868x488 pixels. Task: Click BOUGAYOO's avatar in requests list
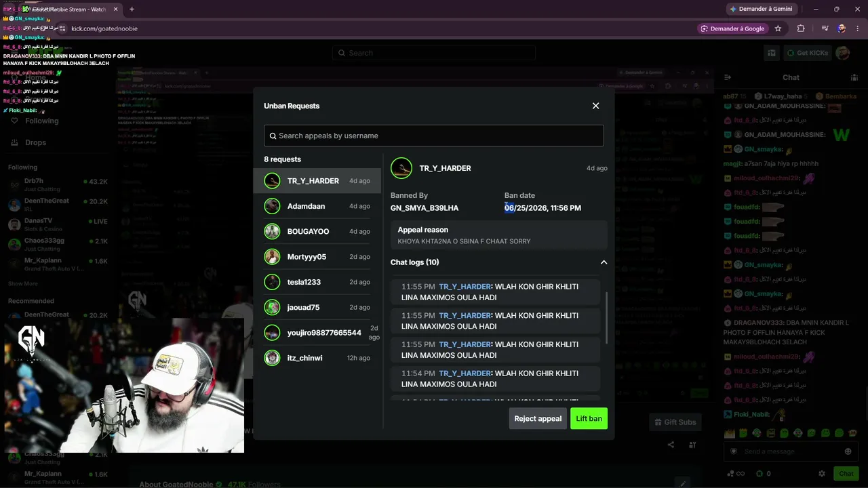coord(272,231)
